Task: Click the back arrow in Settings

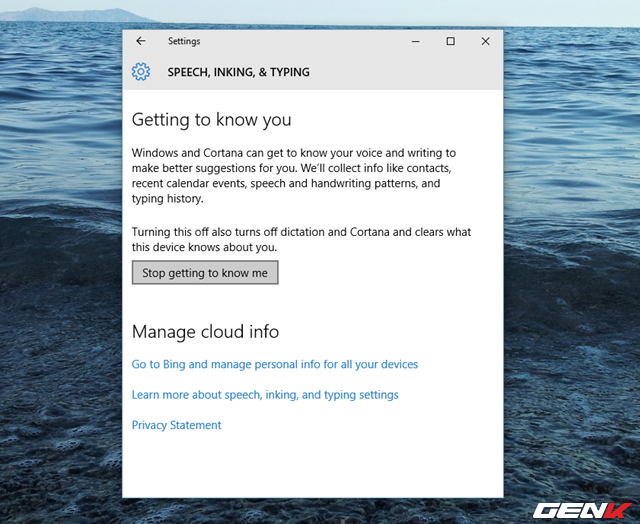Action: click(x=141, y=41)
